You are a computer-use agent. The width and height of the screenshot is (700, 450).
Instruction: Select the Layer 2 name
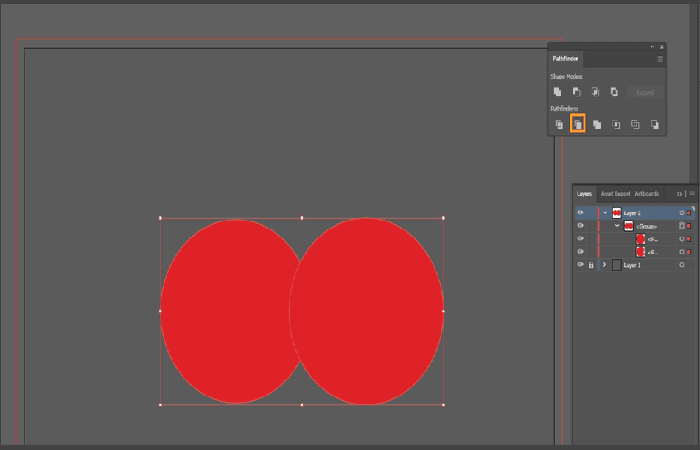coord(632,213)
